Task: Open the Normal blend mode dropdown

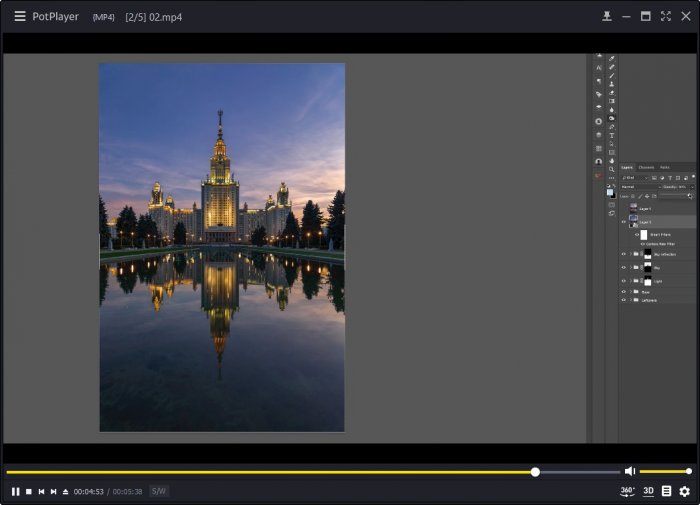Action: (640, 187)
